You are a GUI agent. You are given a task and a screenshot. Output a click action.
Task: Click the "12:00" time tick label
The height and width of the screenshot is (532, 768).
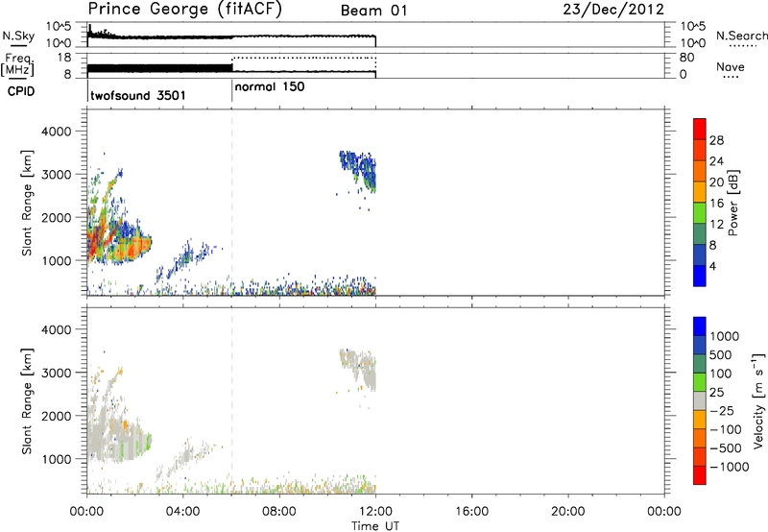pyautogui.click(x=375, y=512)
